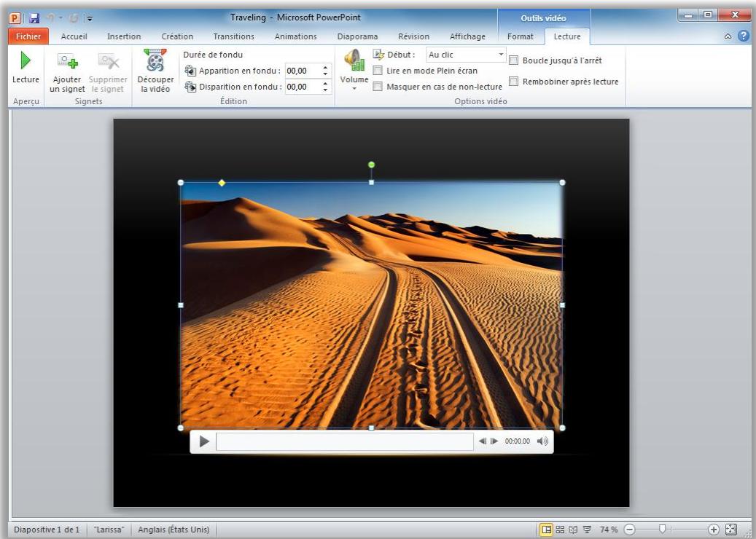Start slideshow view icon in status bar
This screenshot has width=756, height=539.
click(587, 530)
